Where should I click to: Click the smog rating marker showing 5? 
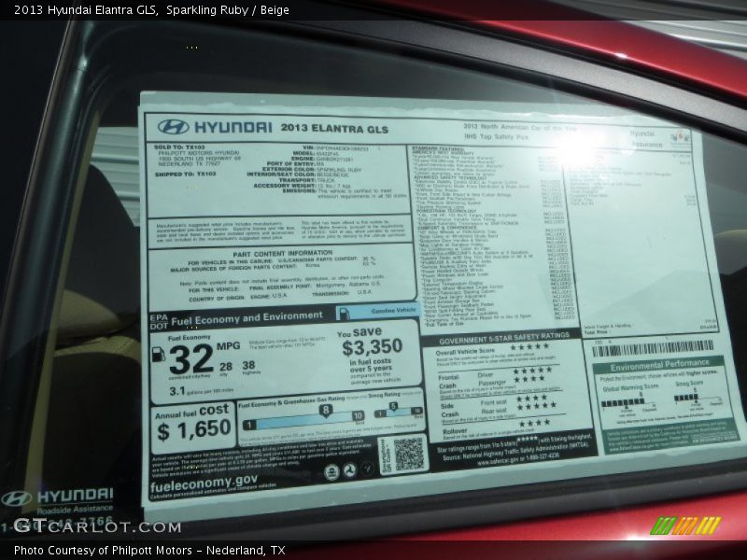pyautogui.click(x=393, y=407)
